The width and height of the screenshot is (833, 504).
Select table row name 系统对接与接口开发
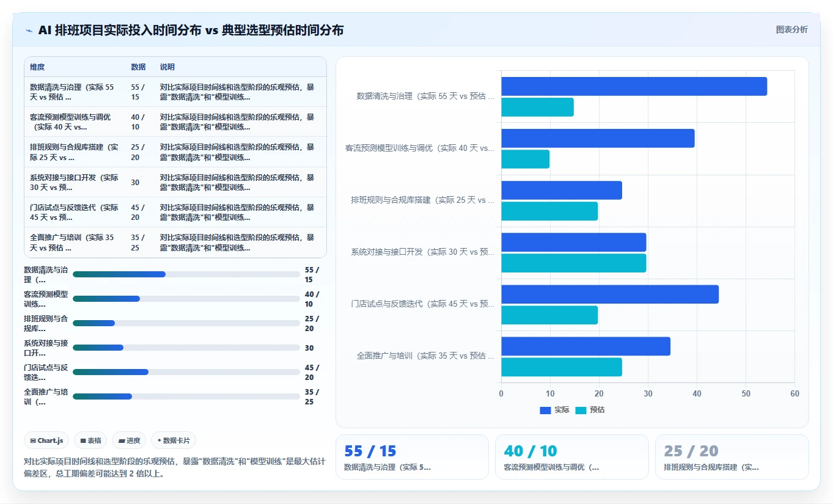pyautogui.click(x=75, y=182)
